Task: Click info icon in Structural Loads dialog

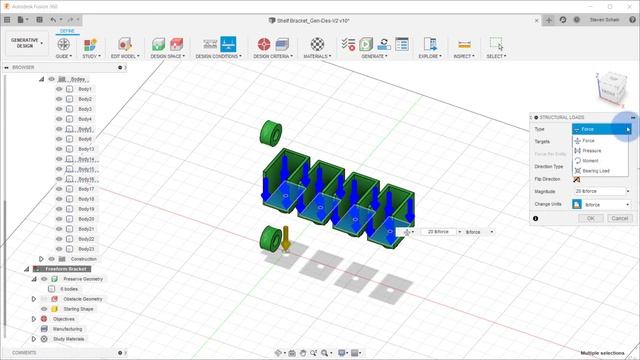Action: [x=536, y=218]
